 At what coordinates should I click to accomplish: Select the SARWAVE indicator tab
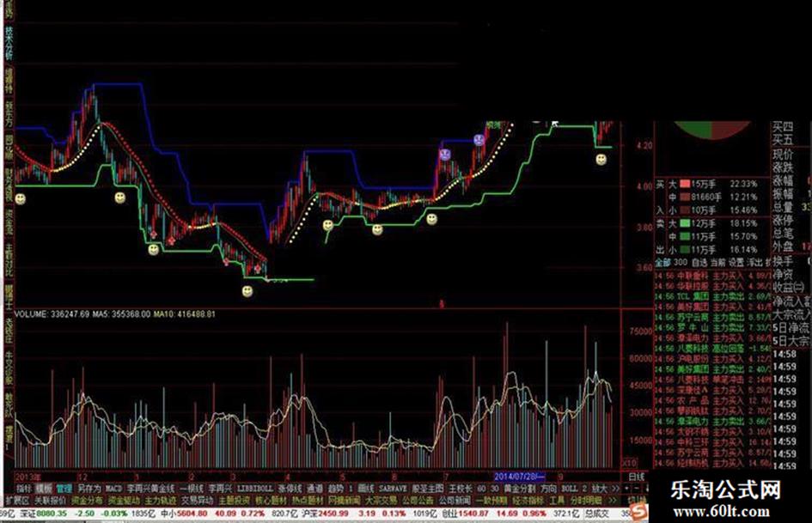point(393,489)
